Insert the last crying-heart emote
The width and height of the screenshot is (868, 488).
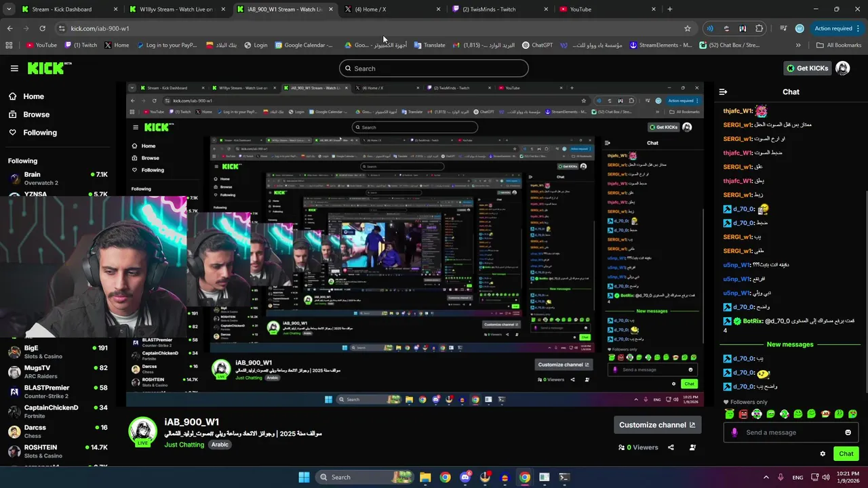[852, 413]
